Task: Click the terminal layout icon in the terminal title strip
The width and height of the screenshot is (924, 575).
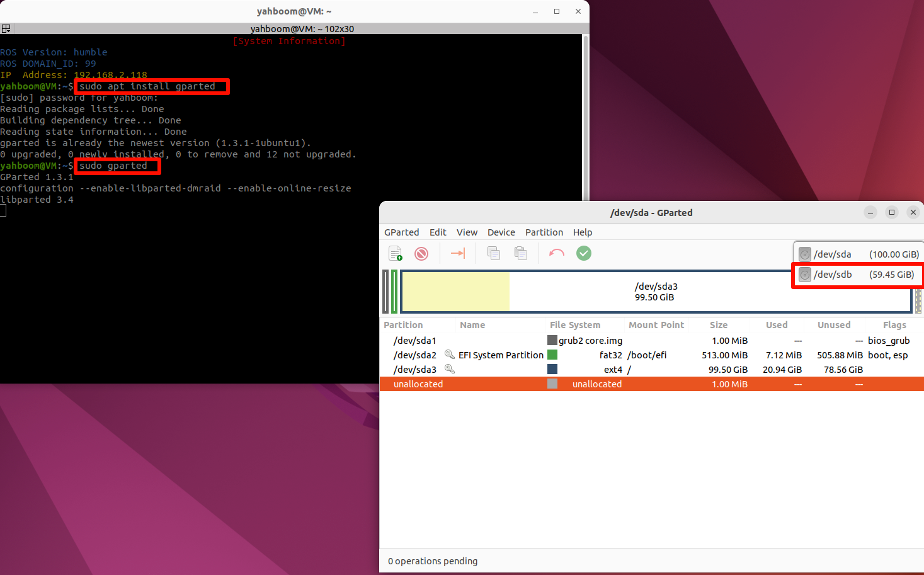Action: click(x=6, y=28)
